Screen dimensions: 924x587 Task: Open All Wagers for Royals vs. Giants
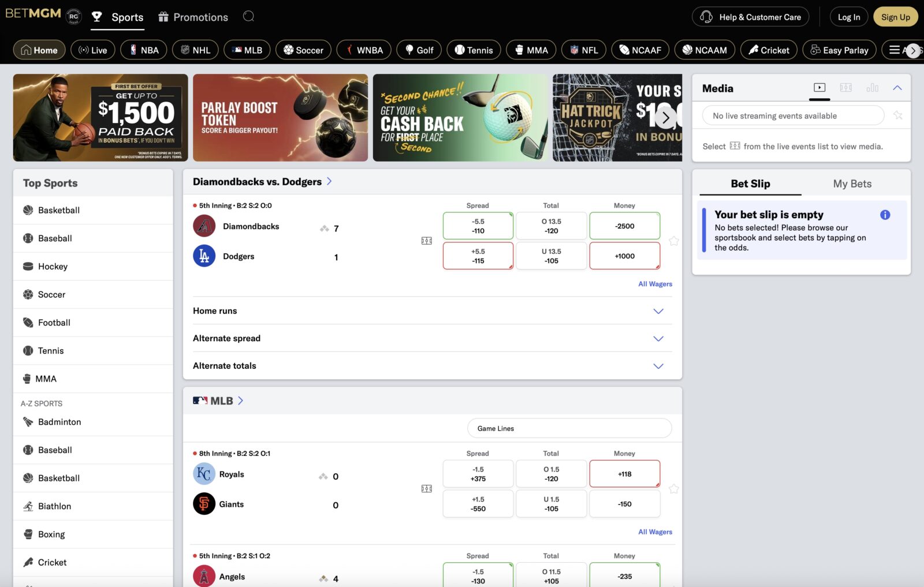coord(655,532)
